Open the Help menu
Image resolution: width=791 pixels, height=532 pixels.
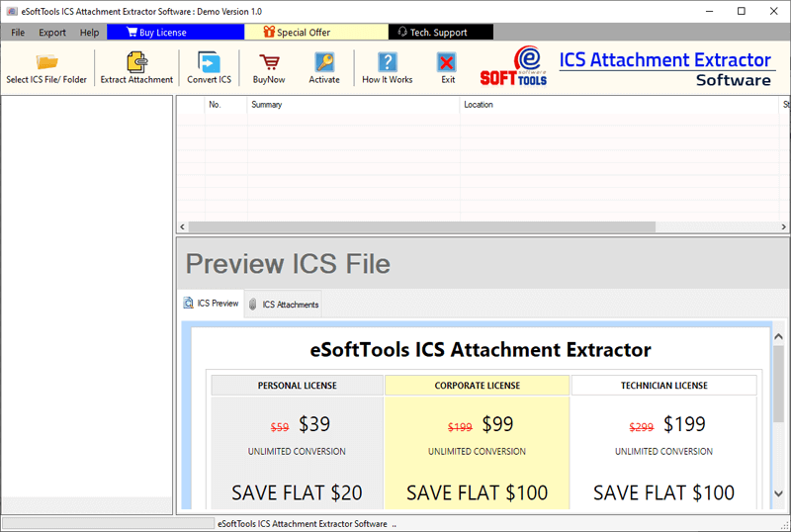89,33
